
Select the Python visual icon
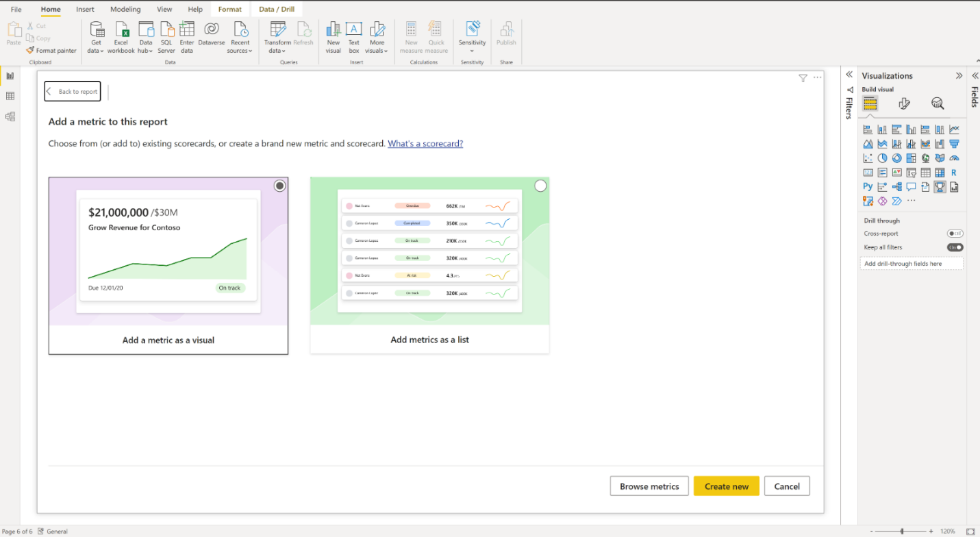tap(868, 186)
